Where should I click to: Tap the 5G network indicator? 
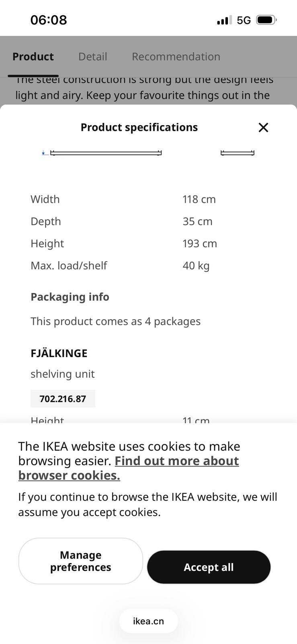click(x=244, y=20)
